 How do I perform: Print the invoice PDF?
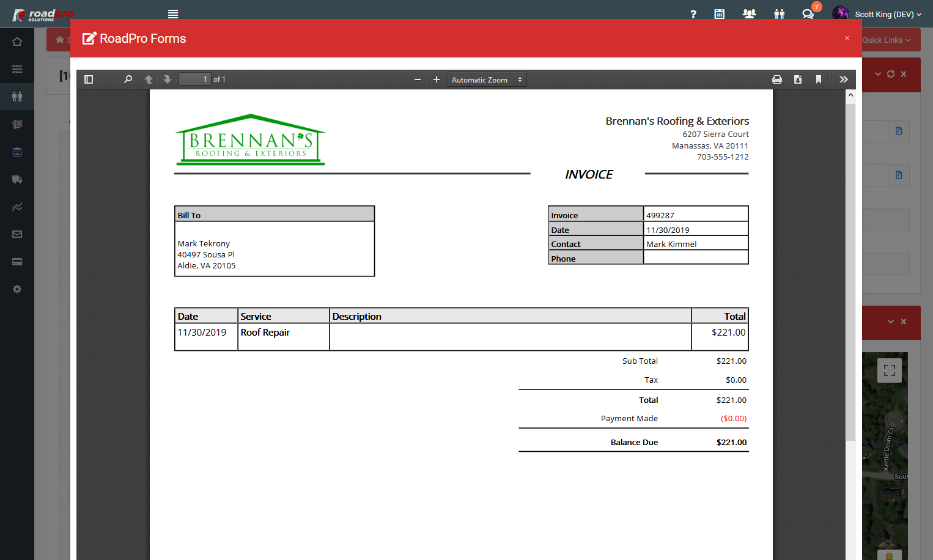pos(777,79)
